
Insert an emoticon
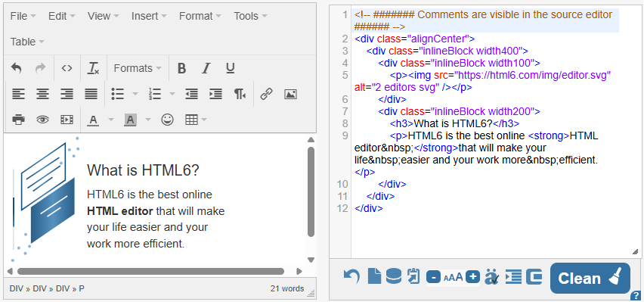[167, 120]
